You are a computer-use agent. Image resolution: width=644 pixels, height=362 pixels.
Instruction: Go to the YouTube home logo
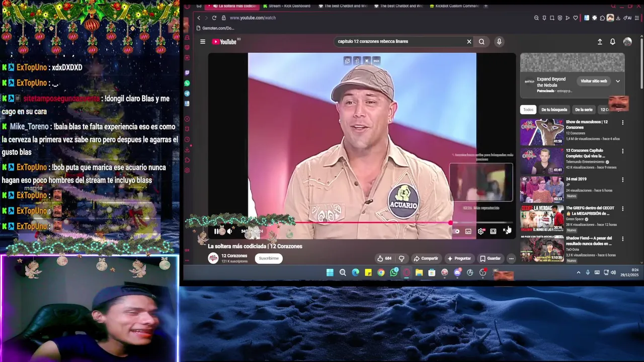(x=224, y=42)
